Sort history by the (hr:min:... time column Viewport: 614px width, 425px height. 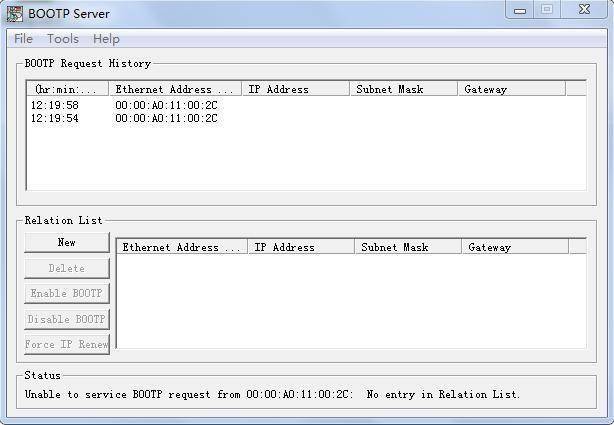tap(68, 89)
